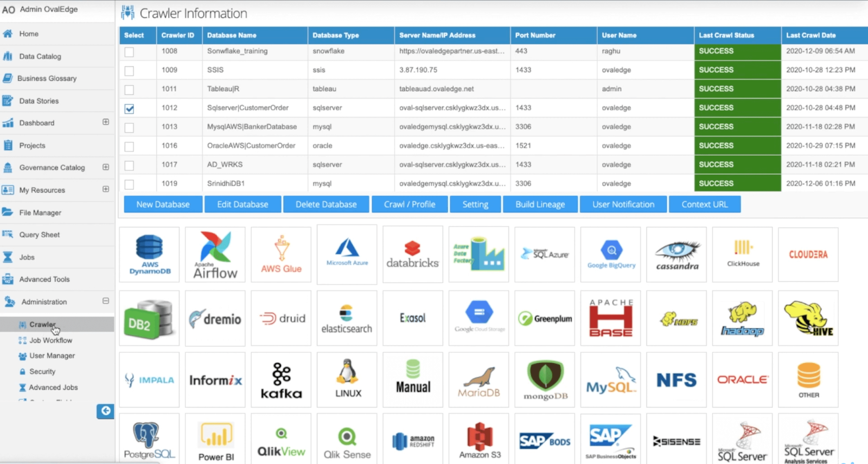Select the elasticsearch connector
The image size is (868, 464).
tap(347, 319)
